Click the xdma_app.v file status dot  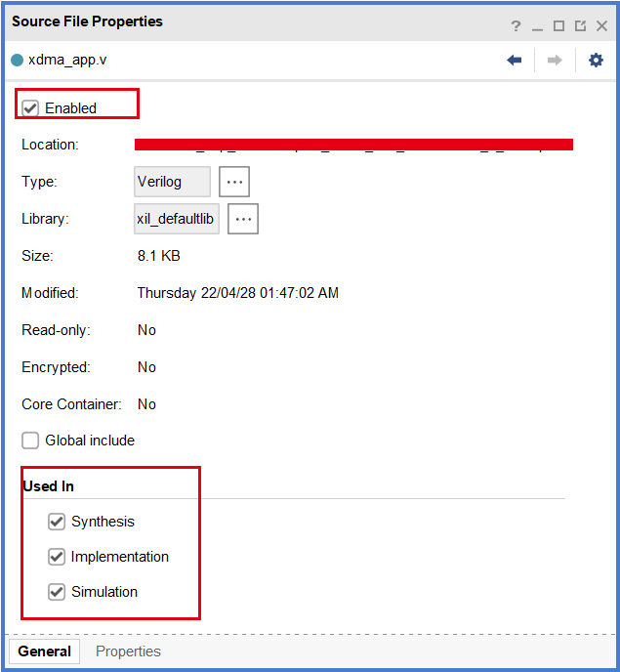pos(17,60)
